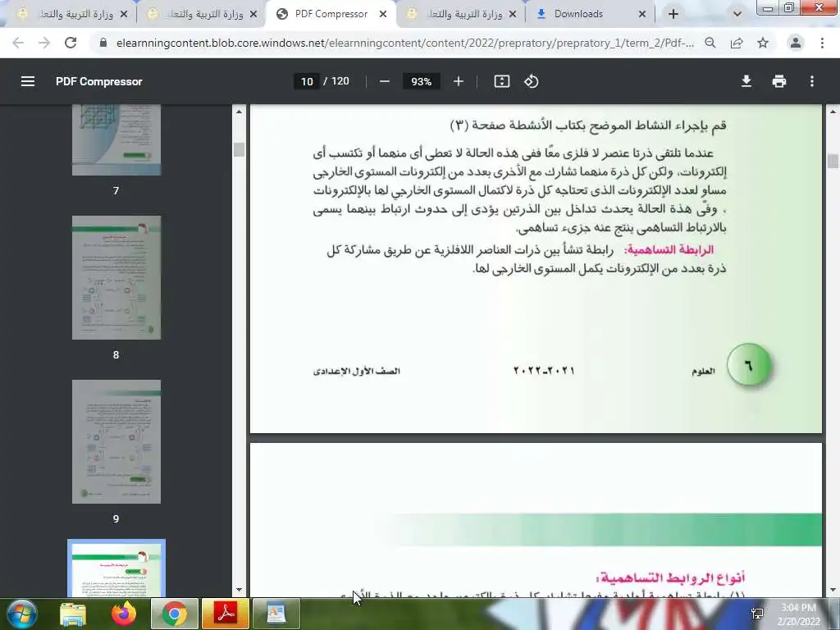The height and width of the screenshot is (630, 840).
Task: Open File Explorer from the taskbar
Action: coord(73,614)
